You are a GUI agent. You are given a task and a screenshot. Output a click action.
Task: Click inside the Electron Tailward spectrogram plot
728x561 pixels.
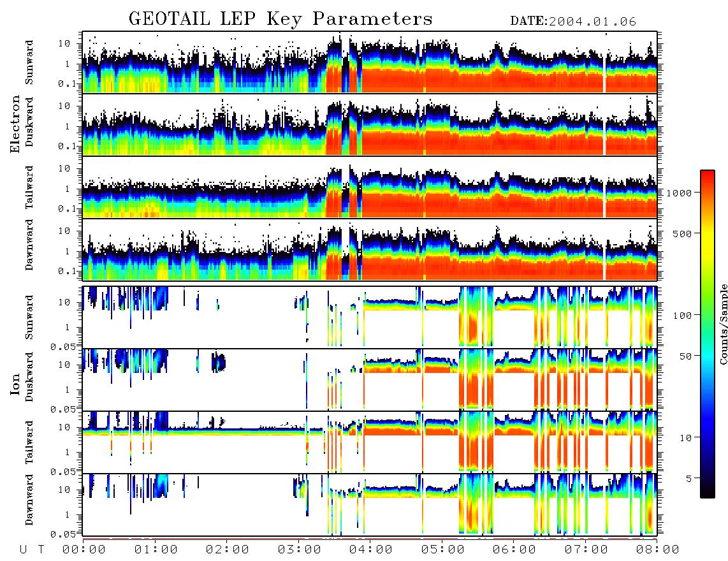tap(370, 187)
